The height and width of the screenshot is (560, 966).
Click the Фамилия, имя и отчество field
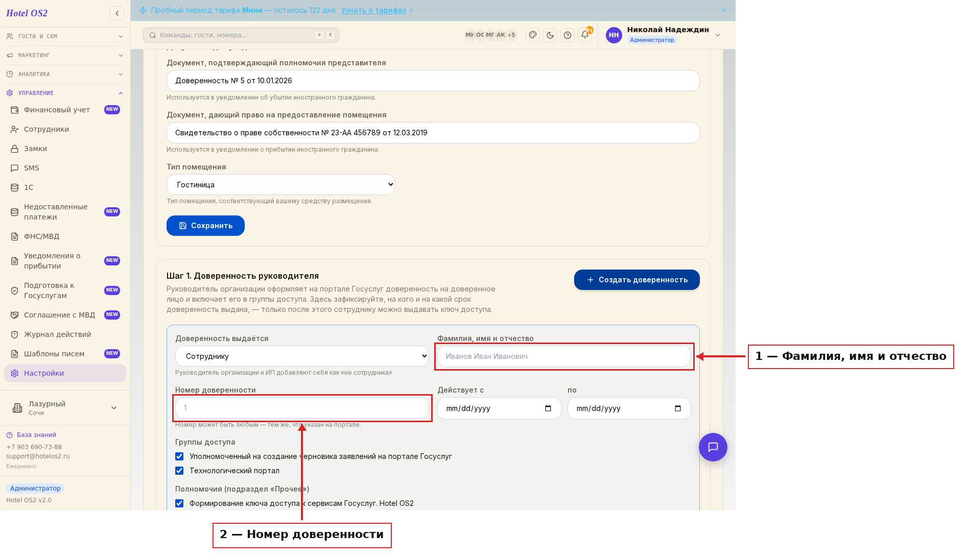(564, 356)
